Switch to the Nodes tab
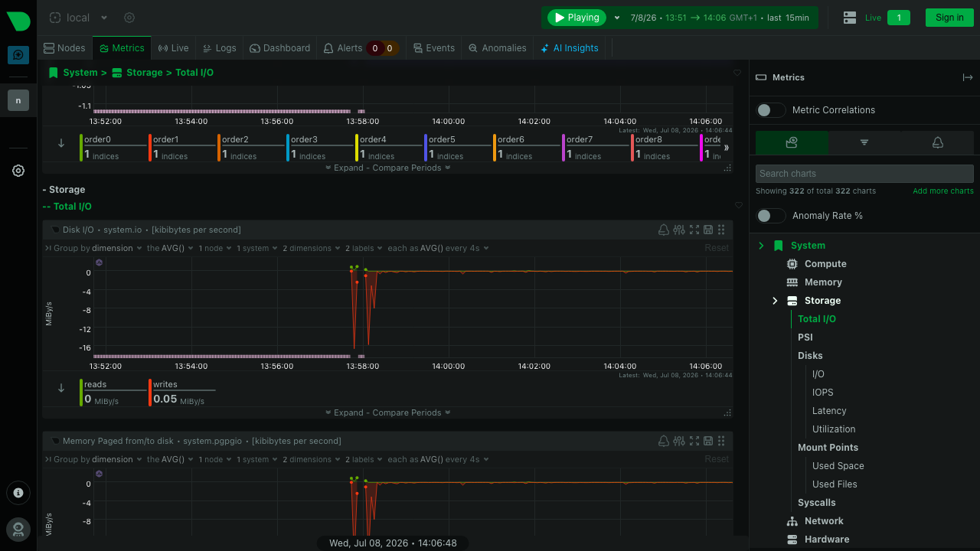This screenshot has width=980, height=551. (x=65, y=48)
